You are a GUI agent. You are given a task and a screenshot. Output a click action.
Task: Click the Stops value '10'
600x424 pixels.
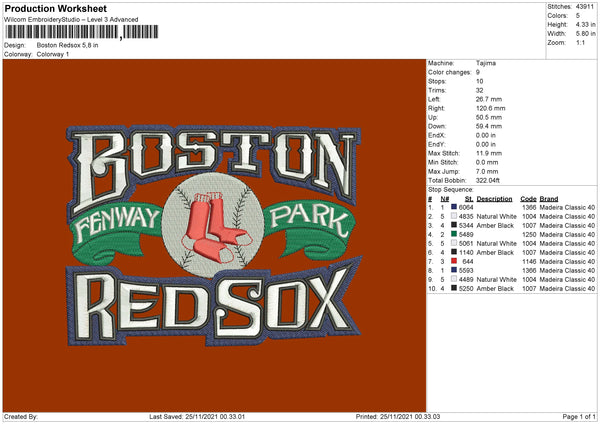(x=479, y=81)
